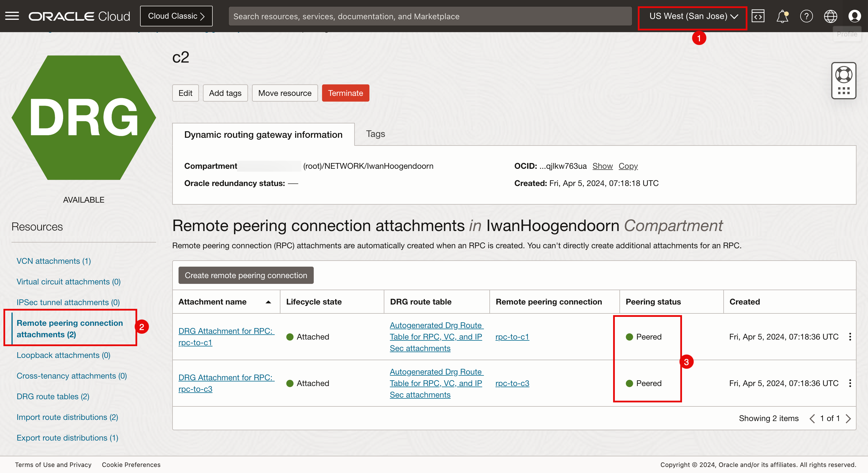This screenshot has width=868, height=473.
Task: Open the hamburger navigation menu
Action: [12, 16]
